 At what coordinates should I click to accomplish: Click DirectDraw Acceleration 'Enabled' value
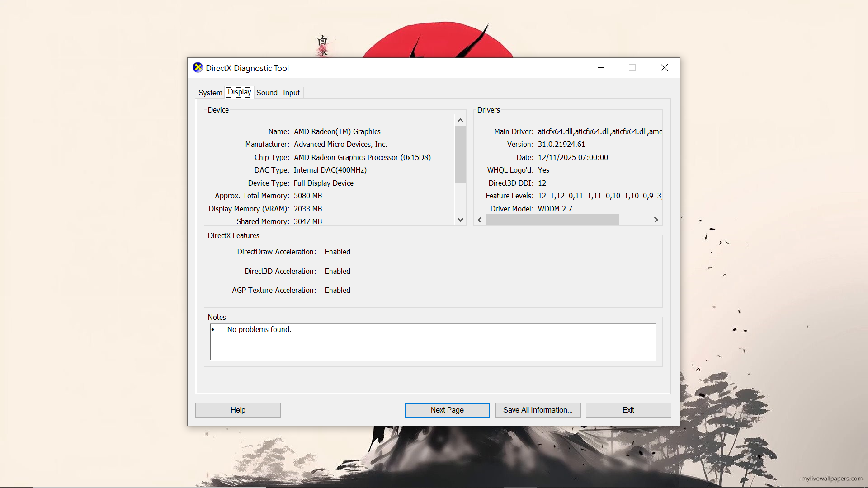point(338,252)
